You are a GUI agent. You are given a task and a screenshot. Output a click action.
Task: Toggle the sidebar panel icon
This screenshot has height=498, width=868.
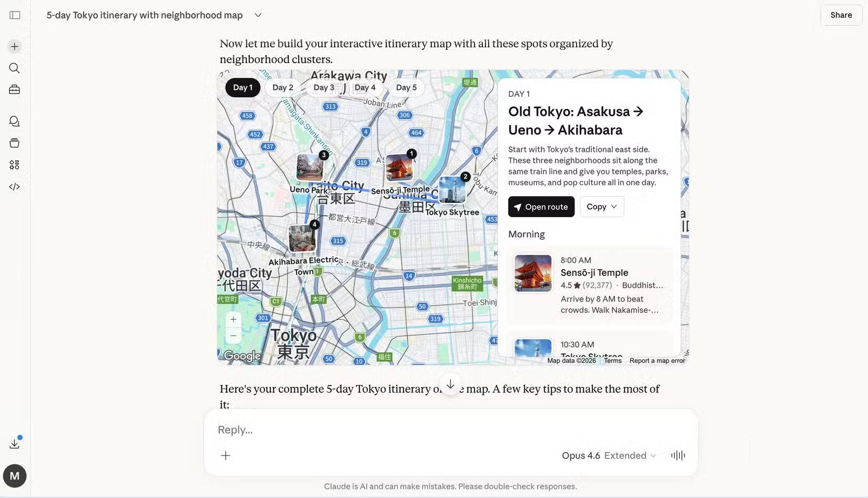coord(15,15)
